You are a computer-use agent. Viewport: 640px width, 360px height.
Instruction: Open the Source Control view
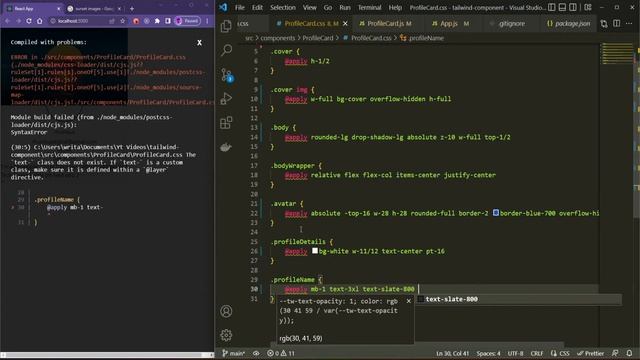(x=227, y=75)
